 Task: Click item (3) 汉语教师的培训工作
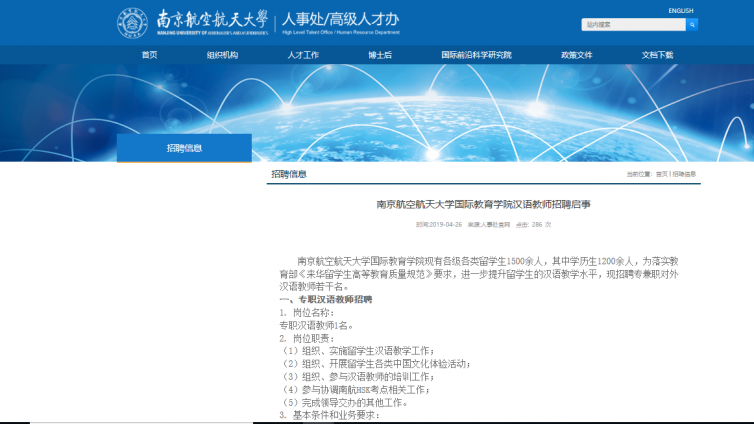[358, 376]
